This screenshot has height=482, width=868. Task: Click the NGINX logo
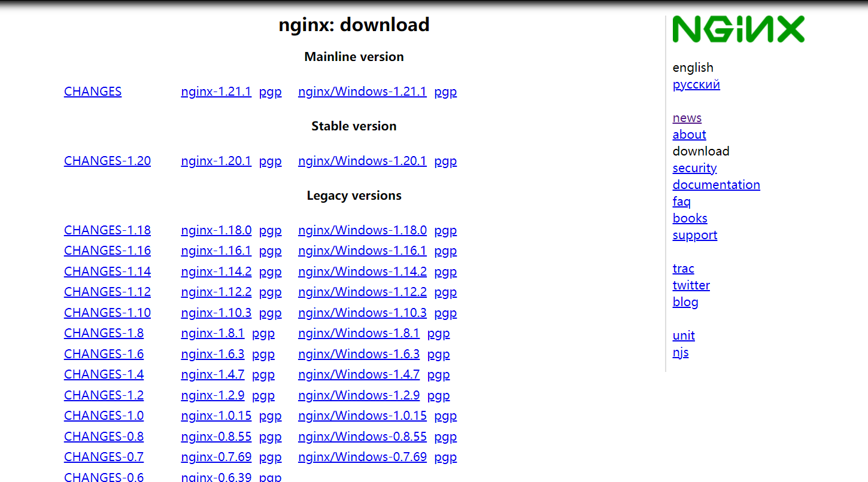(x=739, y=29)
